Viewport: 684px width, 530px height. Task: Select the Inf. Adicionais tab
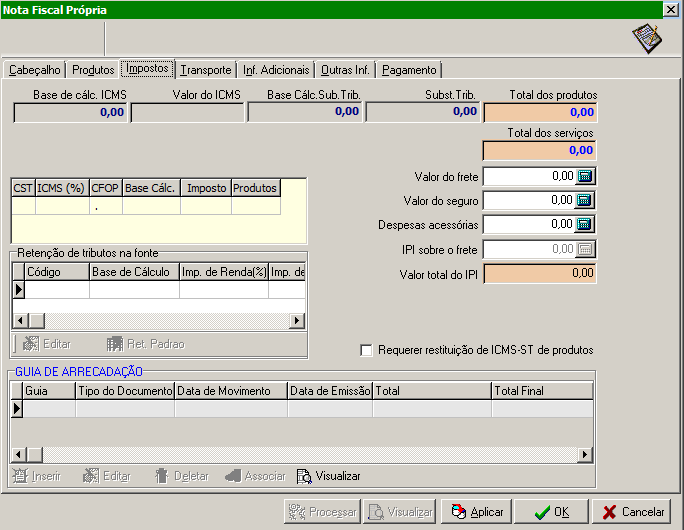[x=276, y=70]
